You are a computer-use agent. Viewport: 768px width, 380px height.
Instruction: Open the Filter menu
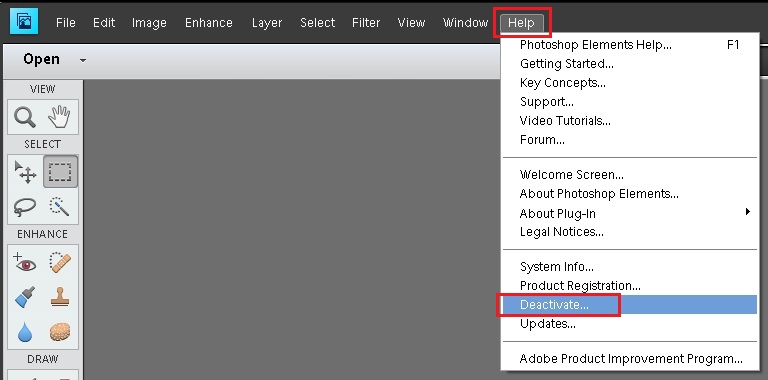tap(366, 23)
